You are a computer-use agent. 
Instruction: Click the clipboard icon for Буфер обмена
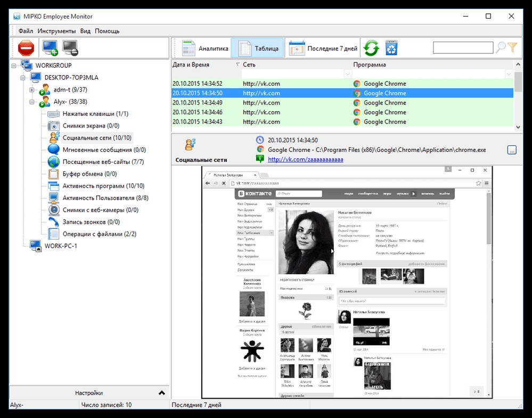[54, 174]
